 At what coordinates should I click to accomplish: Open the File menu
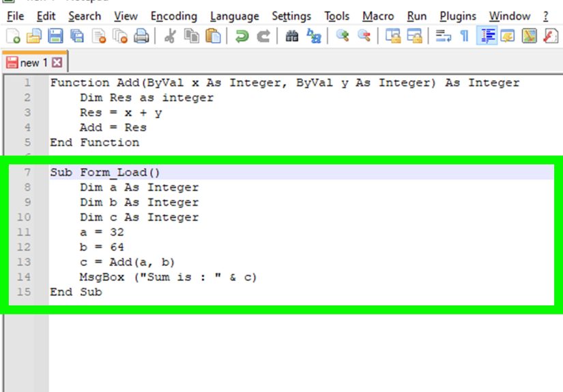click(x=16, y=16)
